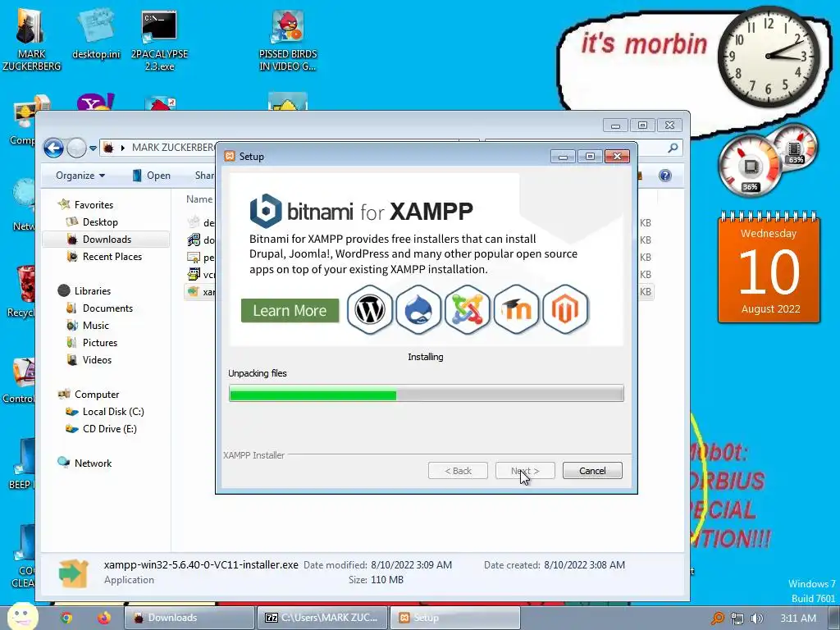Click the Magento hexagon icon in Setup
Viewport: 840px width, 630px height.
point(565,309)
